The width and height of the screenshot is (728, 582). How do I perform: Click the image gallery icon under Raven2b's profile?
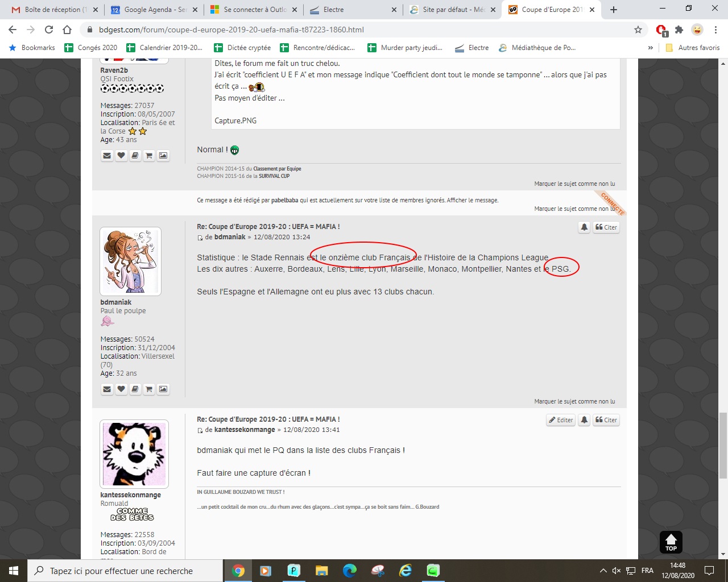tap(163, 156)
